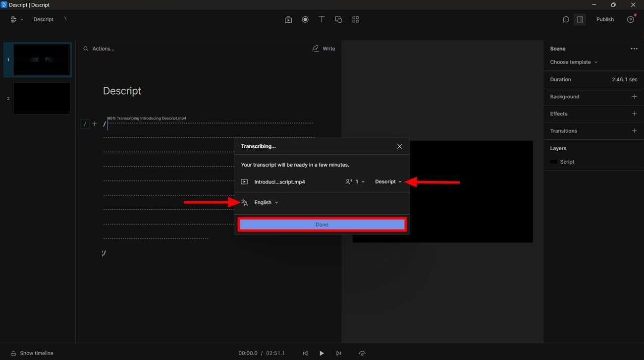The width and height of the screenshot is (644, 360).
Task: Click the Introduci...script.mp4 file name
Action: click(279, 182)
